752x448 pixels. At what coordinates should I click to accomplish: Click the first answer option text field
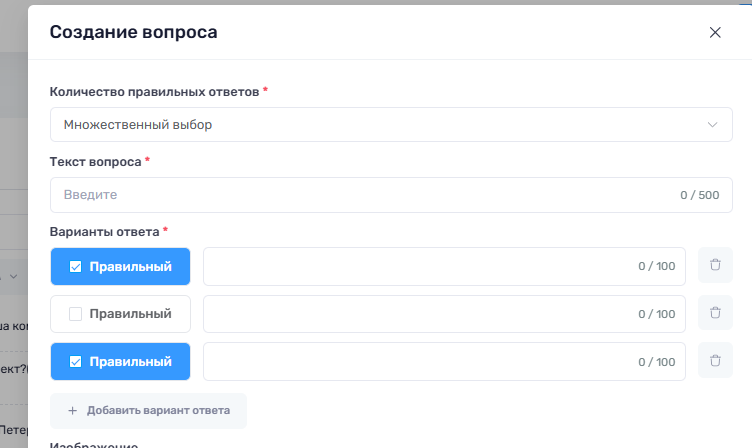click(x=444, y=266)
